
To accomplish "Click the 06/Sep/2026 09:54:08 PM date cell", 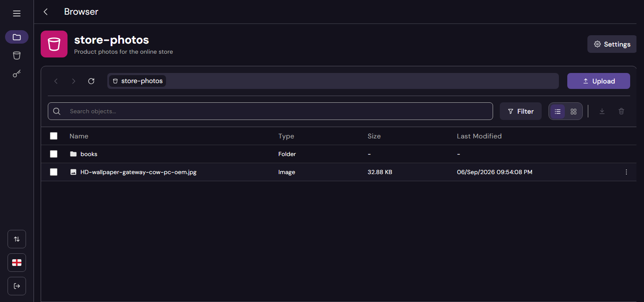I will pos(495,172).
